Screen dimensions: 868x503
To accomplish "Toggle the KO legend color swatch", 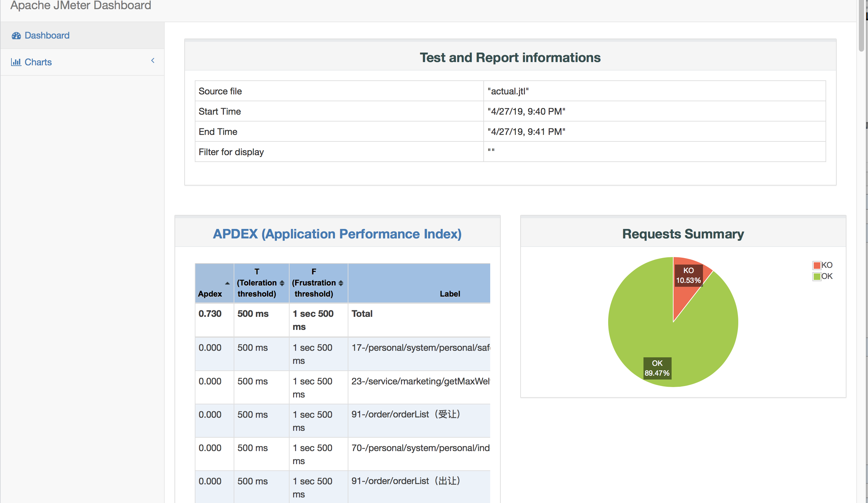I will 817,265.
